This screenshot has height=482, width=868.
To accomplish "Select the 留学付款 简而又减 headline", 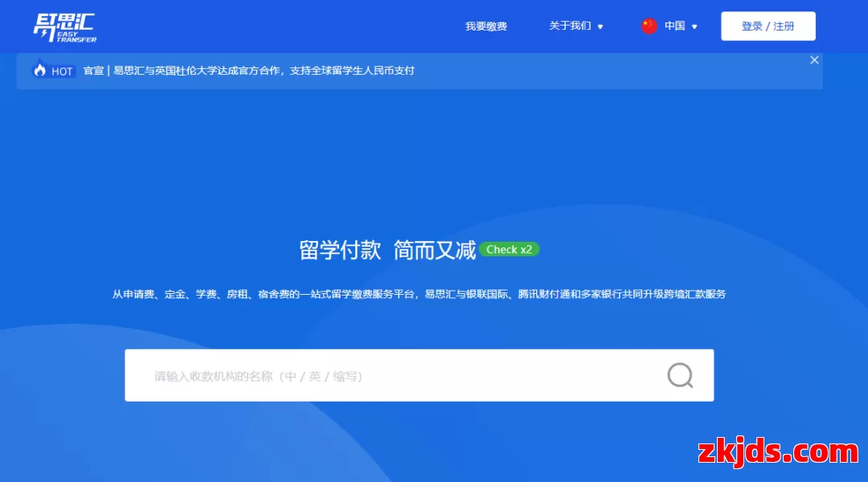I will click(387, 250).
